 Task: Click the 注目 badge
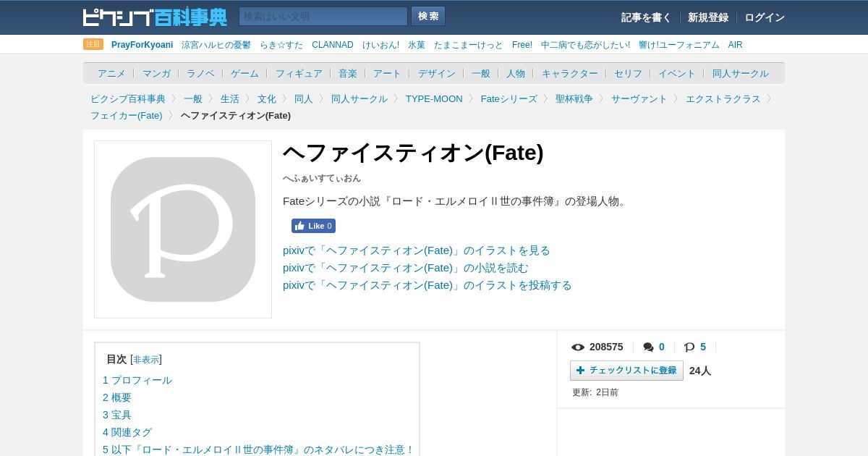point(93,44)
